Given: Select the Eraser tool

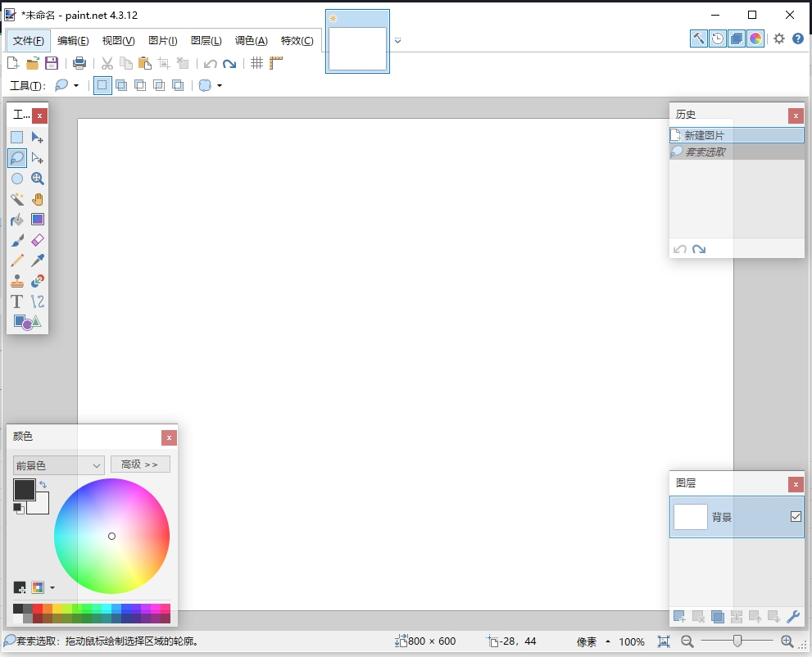Looking at the screenshot, I should coord(38,240).
